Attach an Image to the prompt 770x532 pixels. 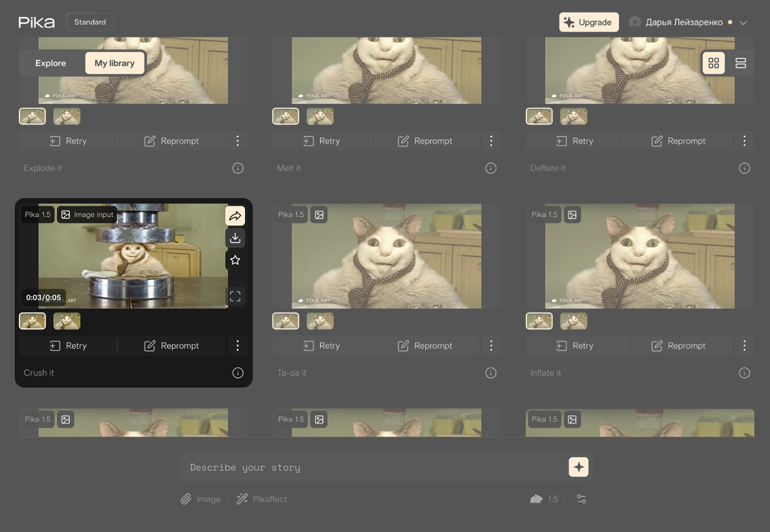click(x=201, y=499)
